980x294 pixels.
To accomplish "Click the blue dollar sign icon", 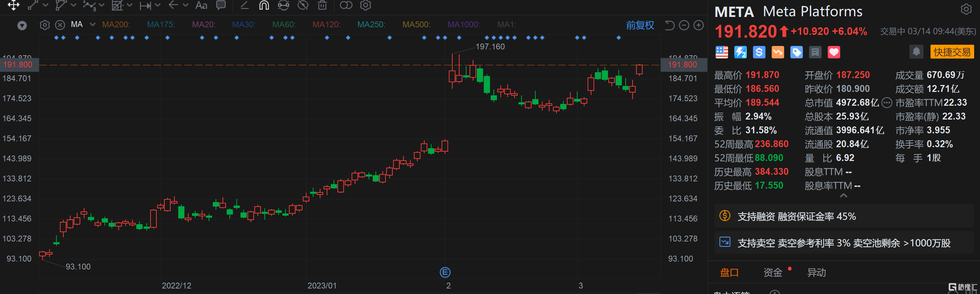I will point(759,53).
